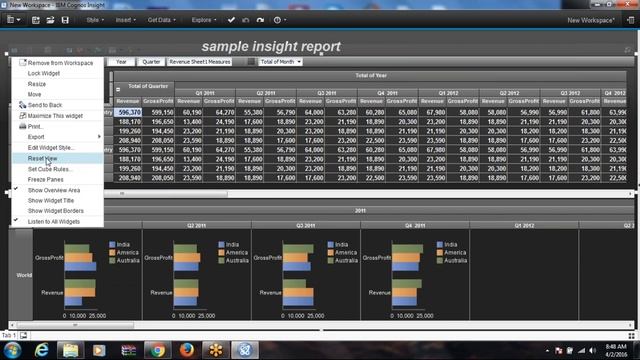This screenshot has height=360, width=640.
Task: Open Google Chrome from the taskbar
Action: pyautogui.click(x=157, y=351)
